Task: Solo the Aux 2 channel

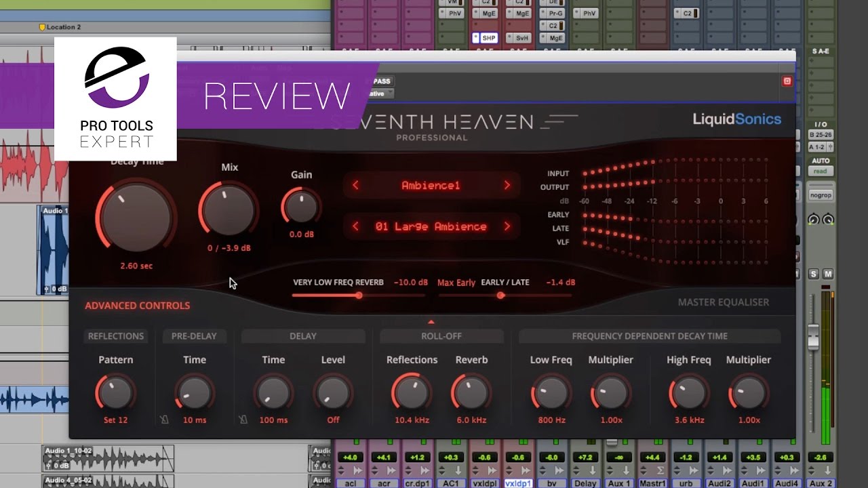Action: (x=814, y=274)
